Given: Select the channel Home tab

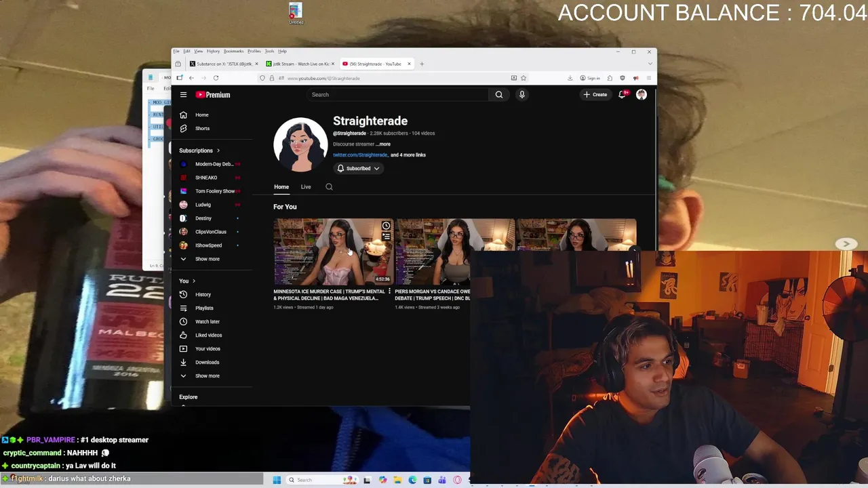Looking at the screenshot, I should coord(281,187).
